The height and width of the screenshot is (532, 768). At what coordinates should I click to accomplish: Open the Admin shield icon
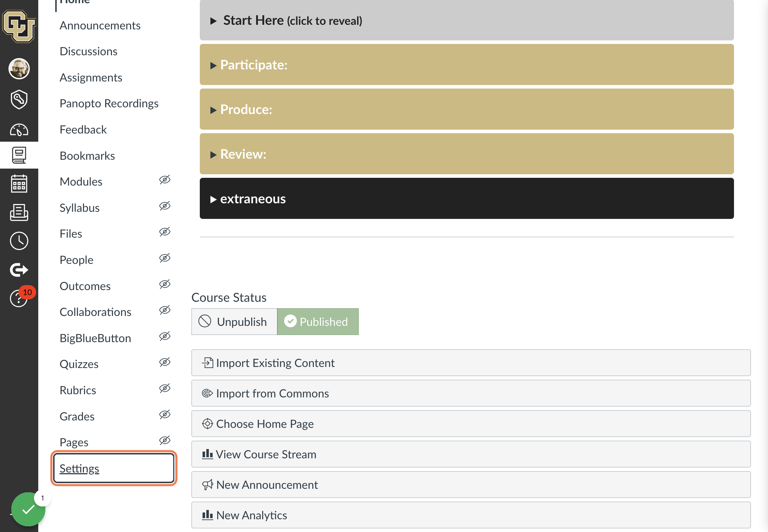pos(19,99)
